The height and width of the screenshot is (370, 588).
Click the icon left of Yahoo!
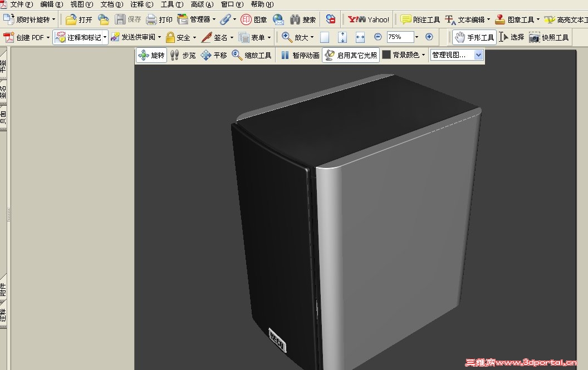point(330,19)
